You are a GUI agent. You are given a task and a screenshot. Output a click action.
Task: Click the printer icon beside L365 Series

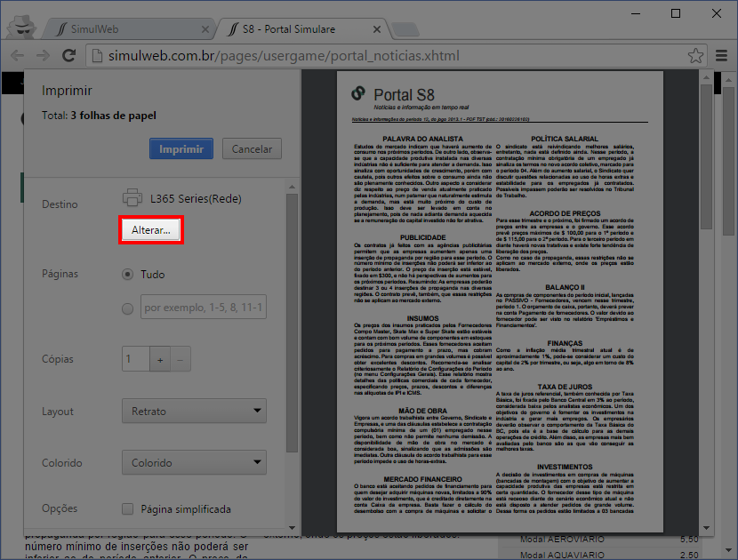pos(132,197)
